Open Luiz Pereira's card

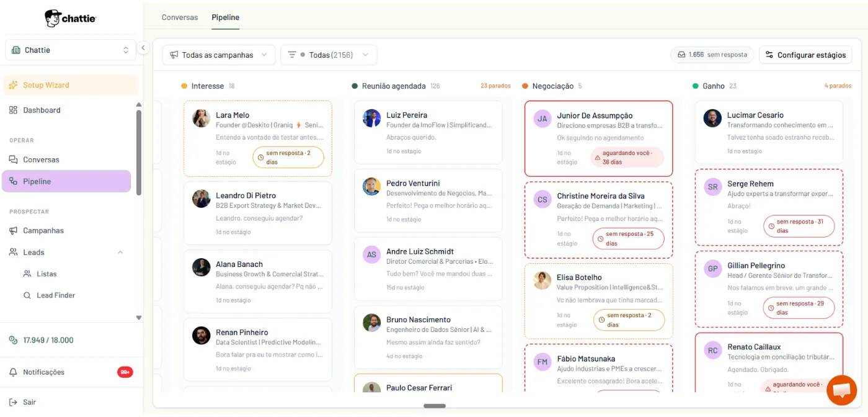click(x=428, y=132)
